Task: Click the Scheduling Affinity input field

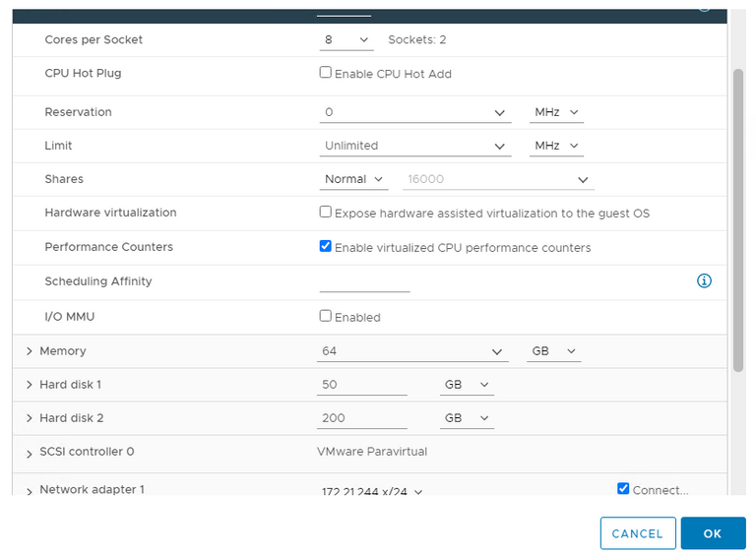Action: click(364, 282)
